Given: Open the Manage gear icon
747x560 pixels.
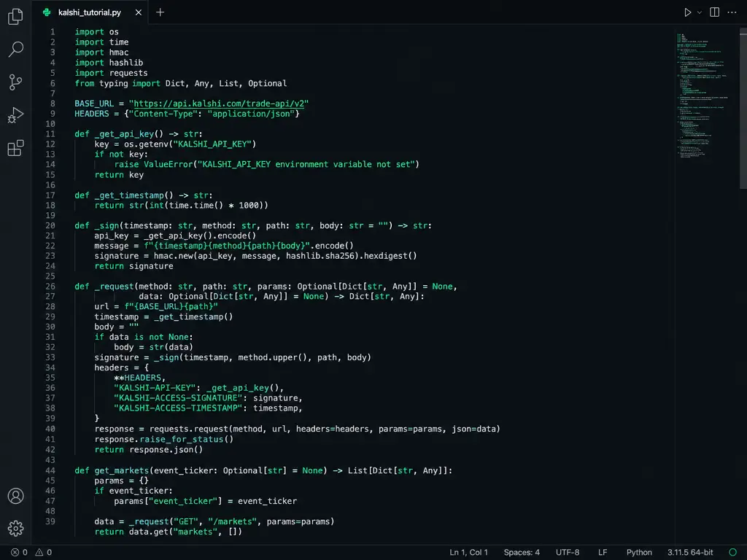Looking at the screenshot, I should tap(16, 528).
